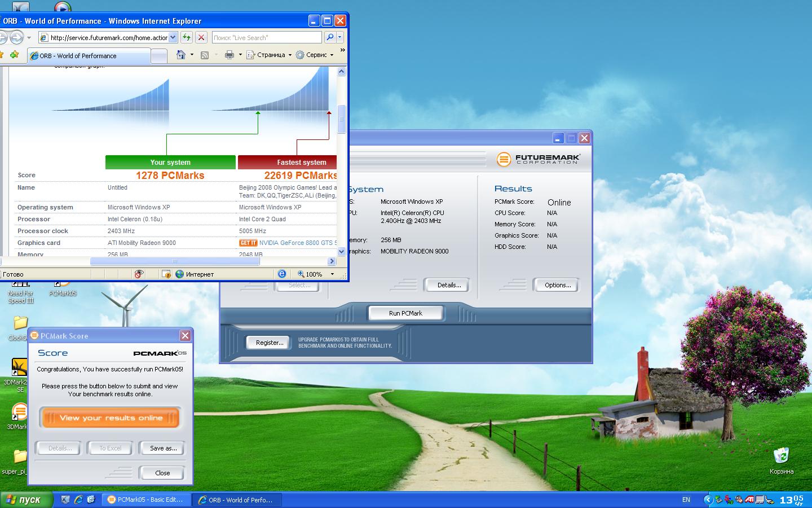Screen dimensions: 812x508
Task: Click the EN language indicator in taskbar
Action: (x=686, y=500)
